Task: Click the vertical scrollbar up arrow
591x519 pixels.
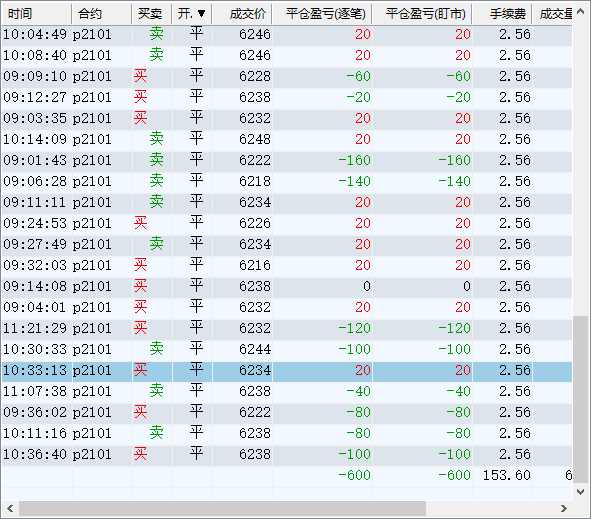Action: coord(581,11)
